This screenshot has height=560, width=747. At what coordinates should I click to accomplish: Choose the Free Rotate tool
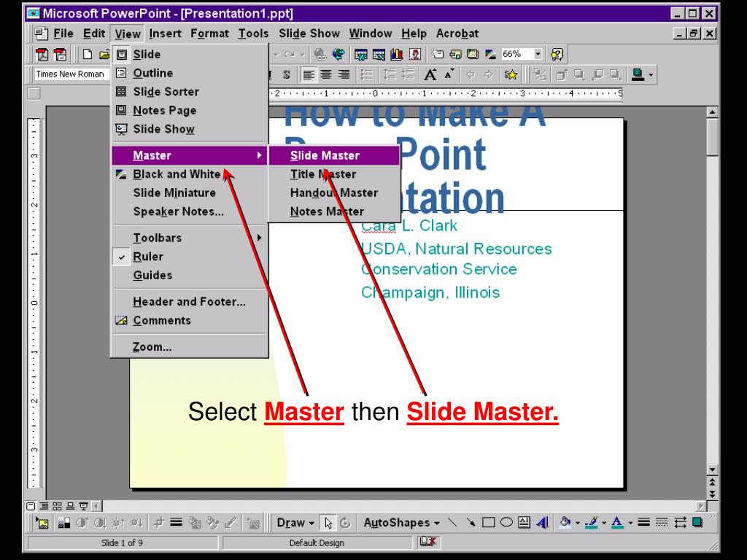click(345, 523)
